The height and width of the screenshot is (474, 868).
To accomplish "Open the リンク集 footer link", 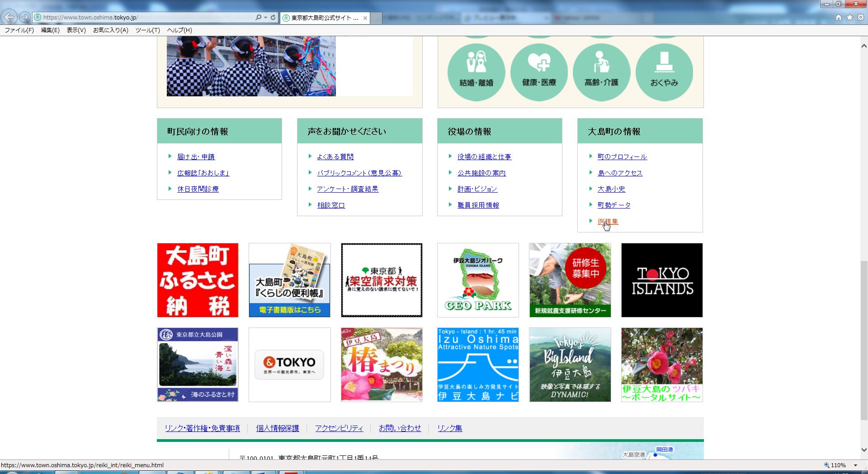I will click(x=450, y=428).
